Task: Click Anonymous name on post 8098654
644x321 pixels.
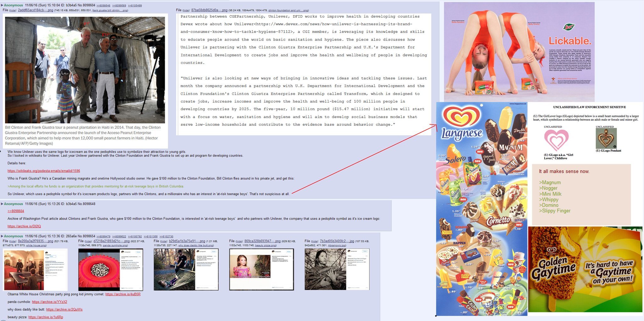Action: (x=14, y=236)
